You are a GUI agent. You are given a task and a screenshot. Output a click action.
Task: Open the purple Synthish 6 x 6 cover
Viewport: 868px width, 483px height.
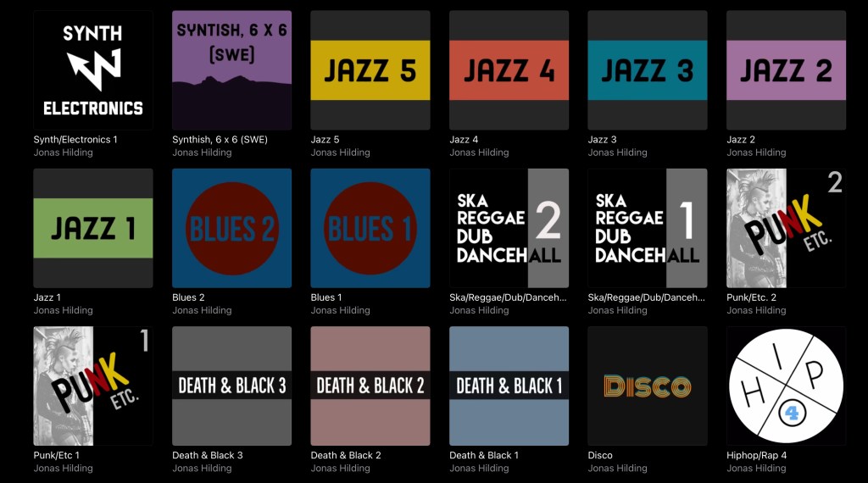point(231,69)
